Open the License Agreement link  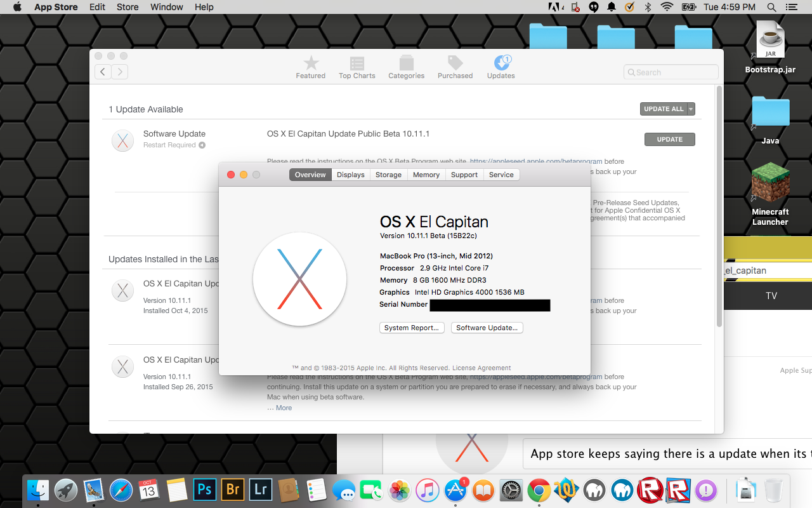481,368
